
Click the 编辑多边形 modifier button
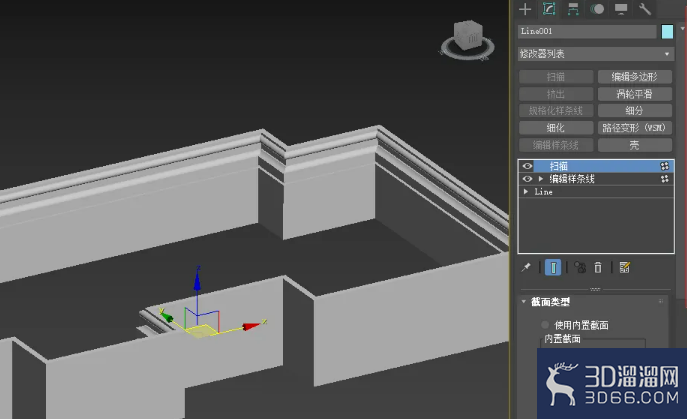(x=634, y=77)
